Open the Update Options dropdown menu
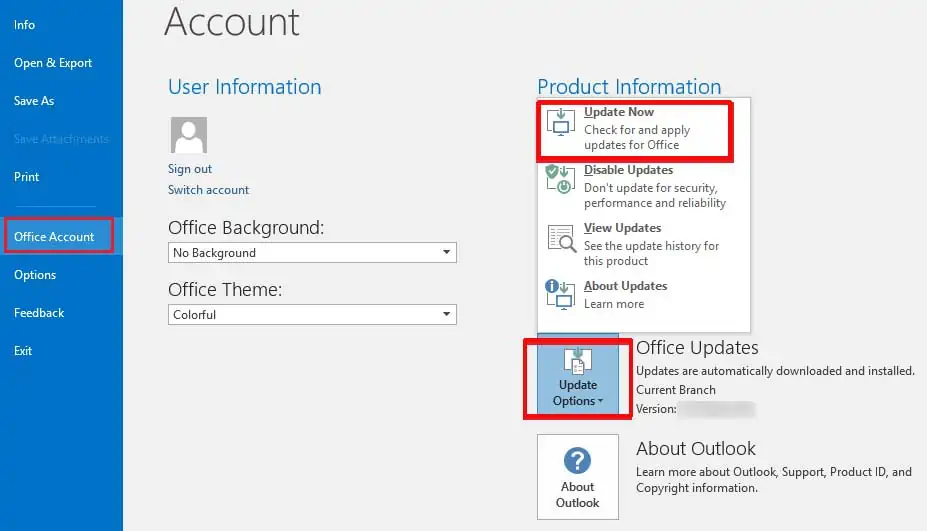Image resolution: width=927 pixels, height=531 pixels. point(578,375)
